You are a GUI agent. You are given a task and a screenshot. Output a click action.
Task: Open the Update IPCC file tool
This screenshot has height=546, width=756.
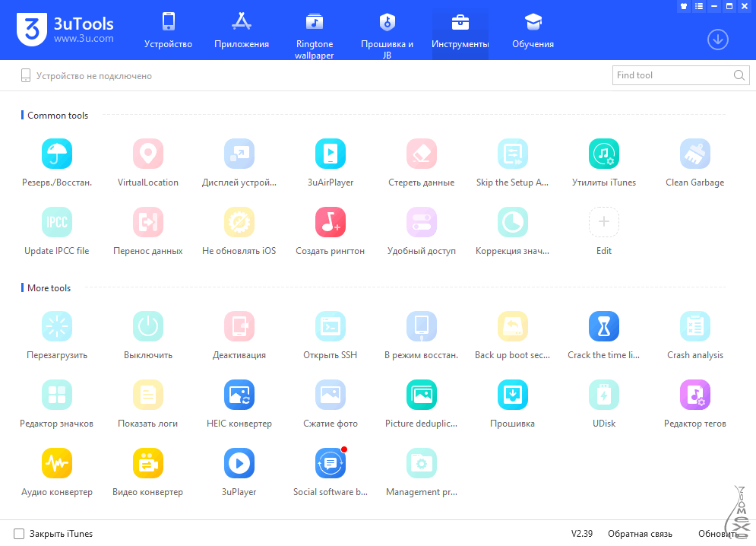[x=57, y=222]
